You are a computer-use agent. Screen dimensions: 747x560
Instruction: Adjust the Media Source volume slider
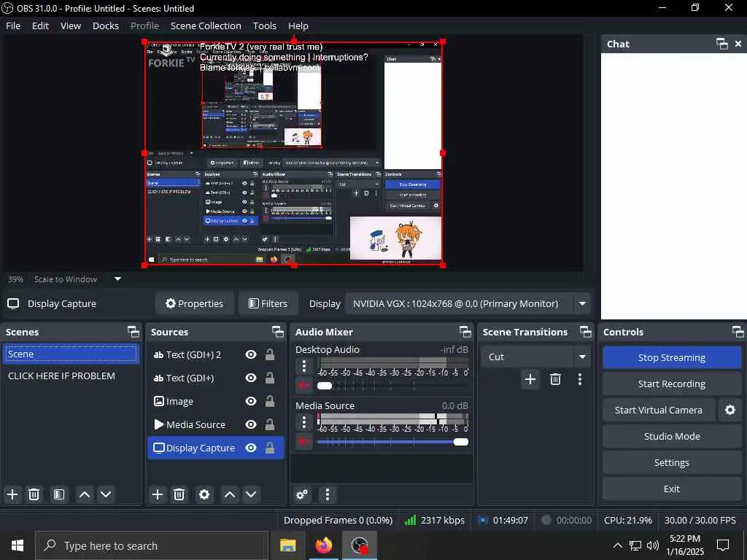393,441
